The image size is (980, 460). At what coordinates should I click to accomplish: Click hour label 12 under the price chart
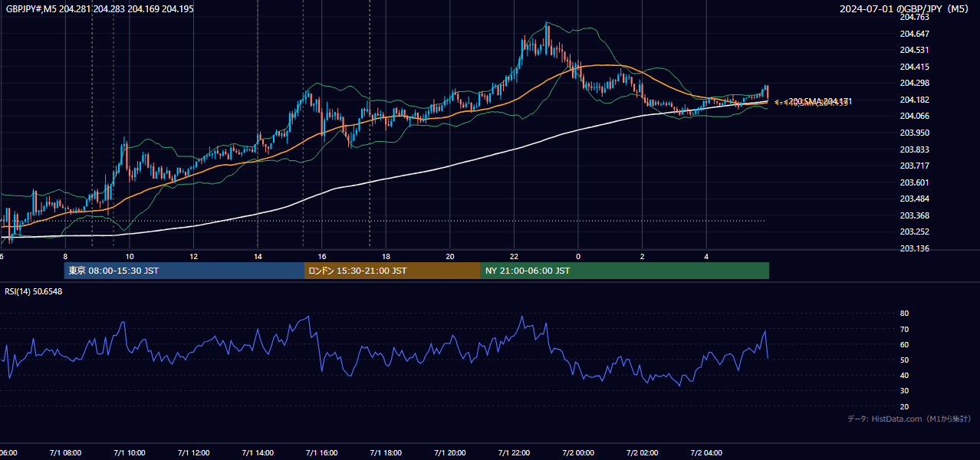pyautogui.click(x=193, y=257)
